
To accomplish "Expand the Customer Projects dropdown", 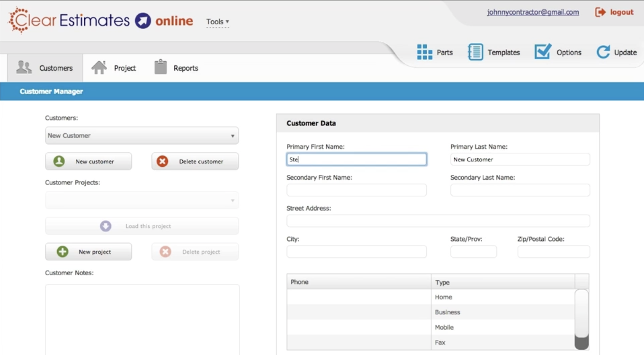I will (x=142, y=200).
